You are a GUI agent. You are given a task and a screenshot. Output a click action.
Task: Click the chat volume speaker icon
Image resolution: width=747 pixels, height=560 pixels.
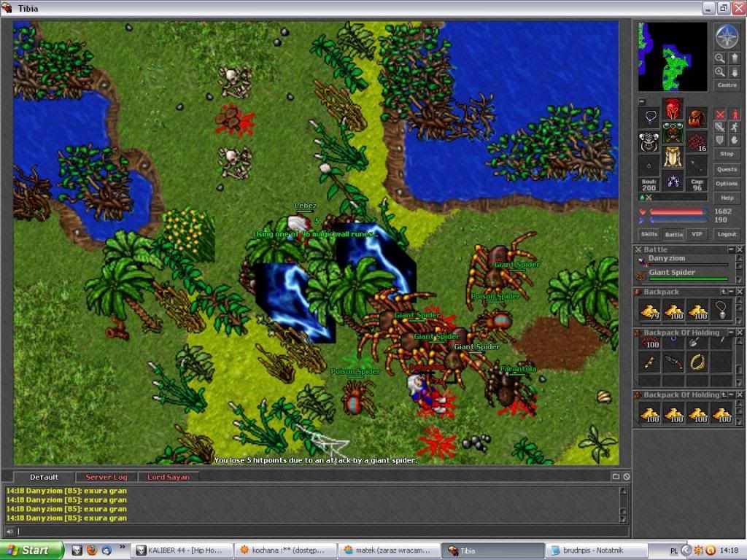click(9, 531)
